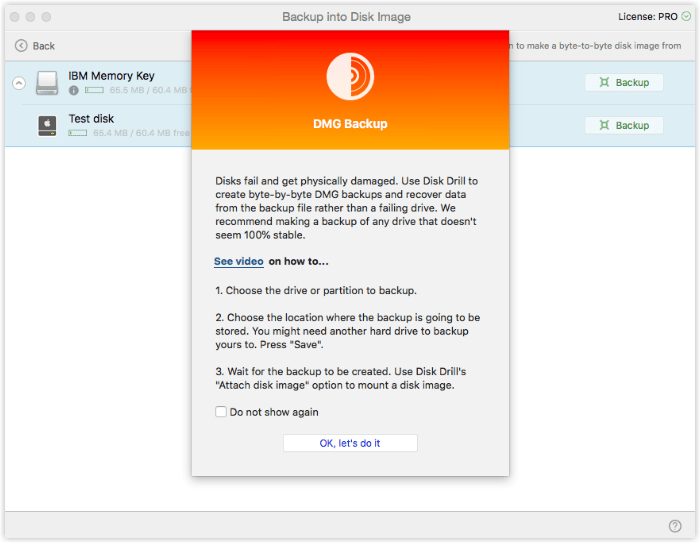This screenshot has height=543, width=700.
Task: Click OK, let's do it button
Action: pos(350,443)
